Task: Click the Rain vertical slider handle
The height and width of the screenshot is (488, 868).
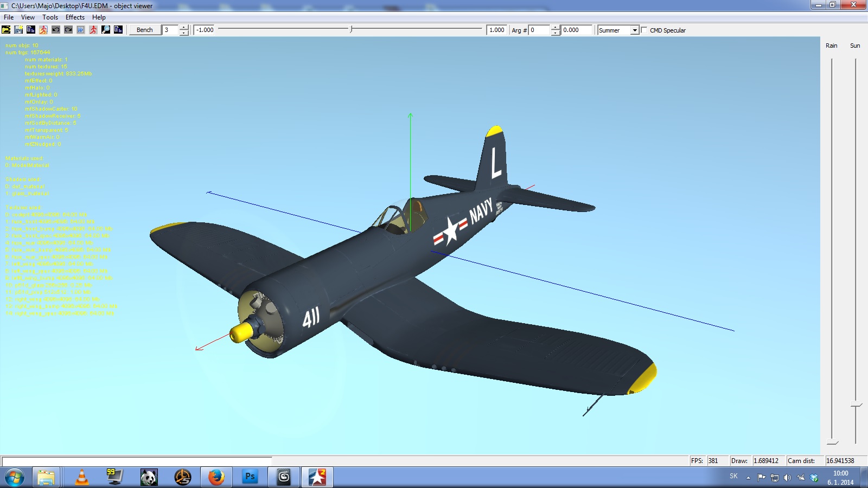Action: pyautogui.click(x=832, y=443)
